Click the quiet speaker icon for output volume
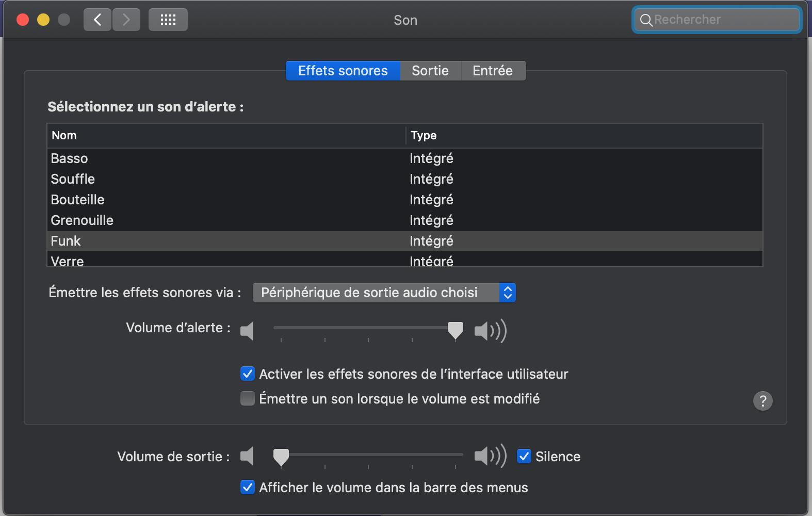The image size is (812, 516). pos(247,456)
